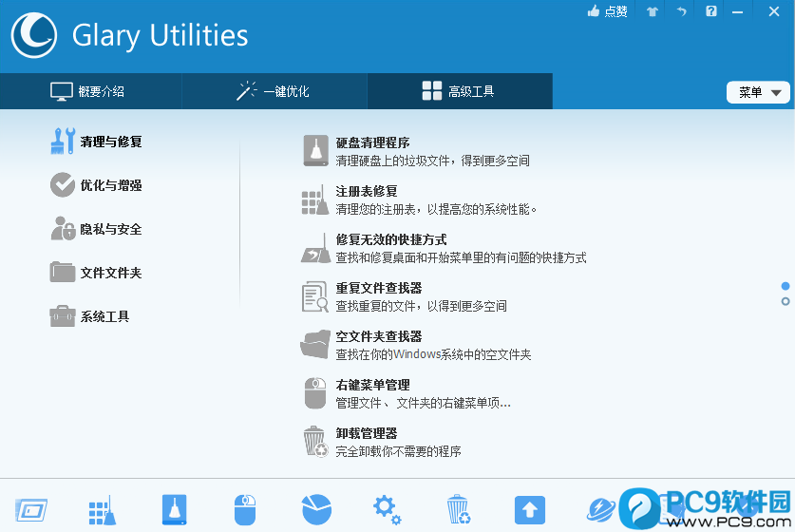This screenshot has width=795, height=532.
Task: Click the disk cleaner icon beside 硬盘清理程序
Action: pos(316,151)
